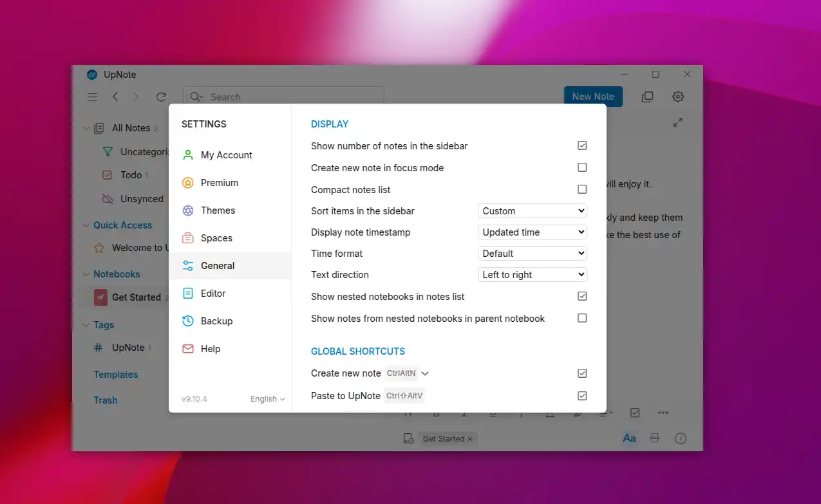Open Templates in the sidebar
The image size is (821, 504).
pos(116,375)
